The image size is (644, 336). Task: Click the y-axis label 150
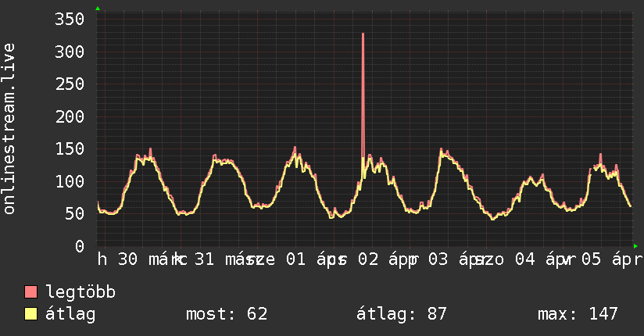pyautogui.click(x=70, y=149)
